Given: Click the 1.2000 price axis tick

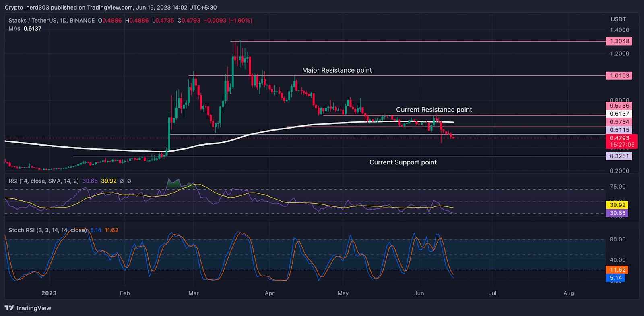Looking at the screenshot, I should [x=619, y=54].
